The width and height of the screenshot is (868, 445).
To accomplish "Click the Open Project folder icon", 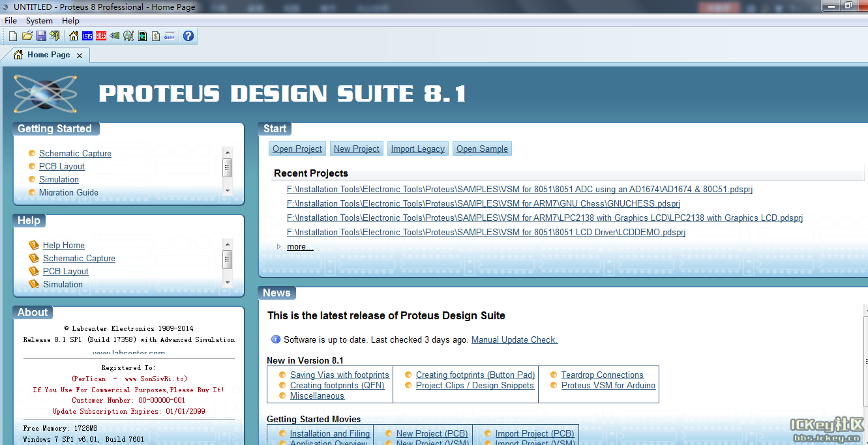I will coord(27,36).
